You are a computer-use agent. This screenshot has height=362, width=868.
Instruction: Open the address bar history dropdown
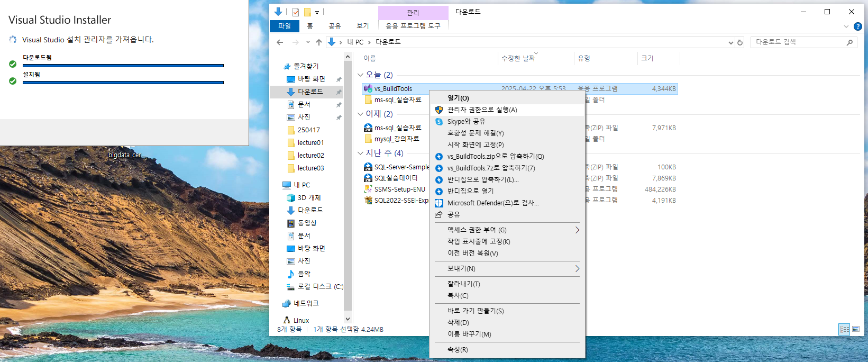pos(730,42)
